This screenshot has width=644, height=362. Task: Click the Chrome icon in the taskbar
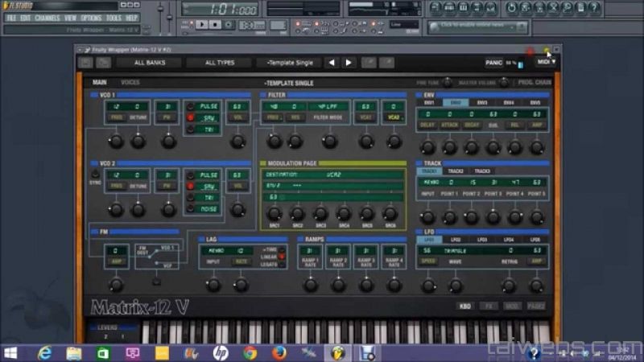(250, 352)
